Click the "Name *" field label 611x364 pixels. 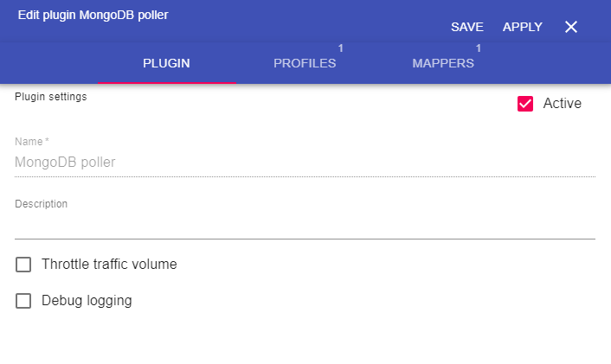tap(32, 141)
